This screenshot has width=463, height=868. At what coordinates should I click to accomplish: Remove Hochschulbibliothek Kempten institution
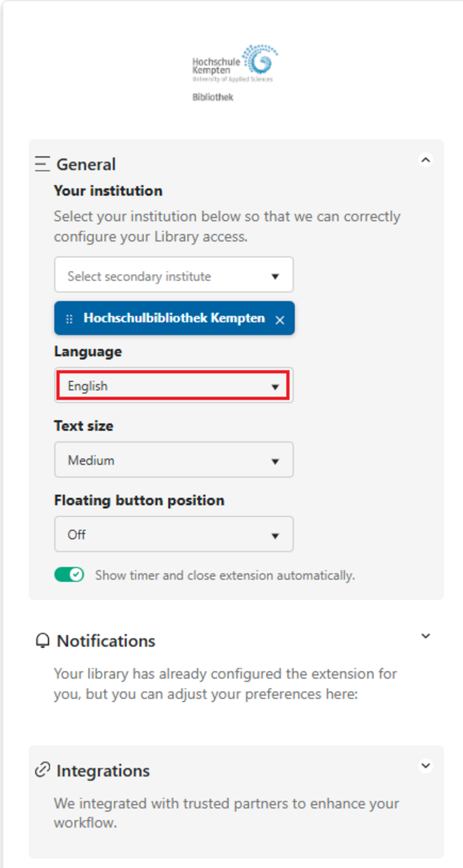tap(280, 320)
